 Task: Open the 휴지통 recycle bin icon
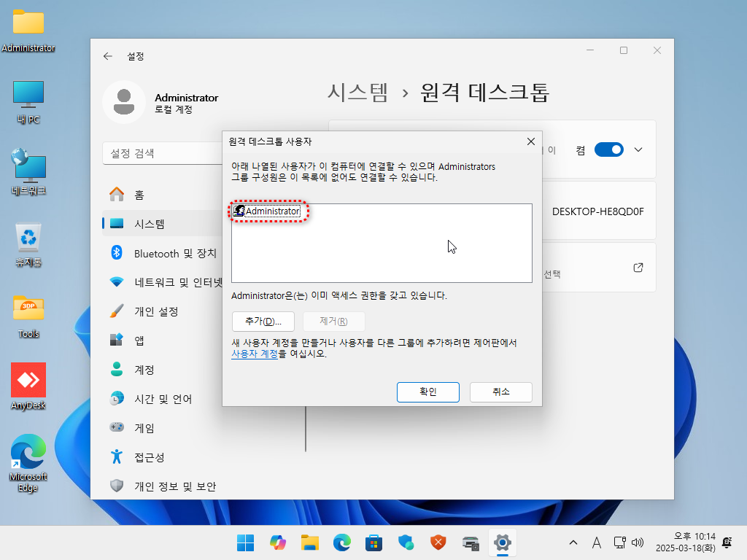(x=28, y=245)
